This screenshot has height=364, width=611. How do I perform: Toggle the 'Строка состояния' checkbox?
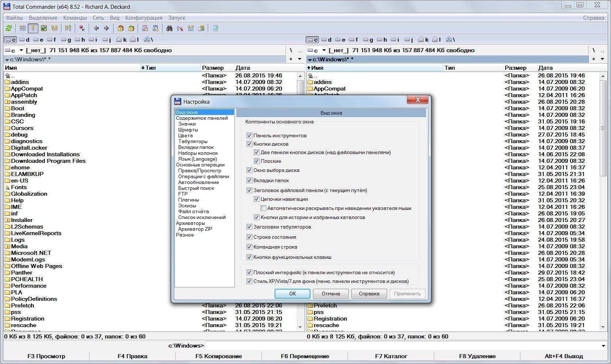pos(249,237)
